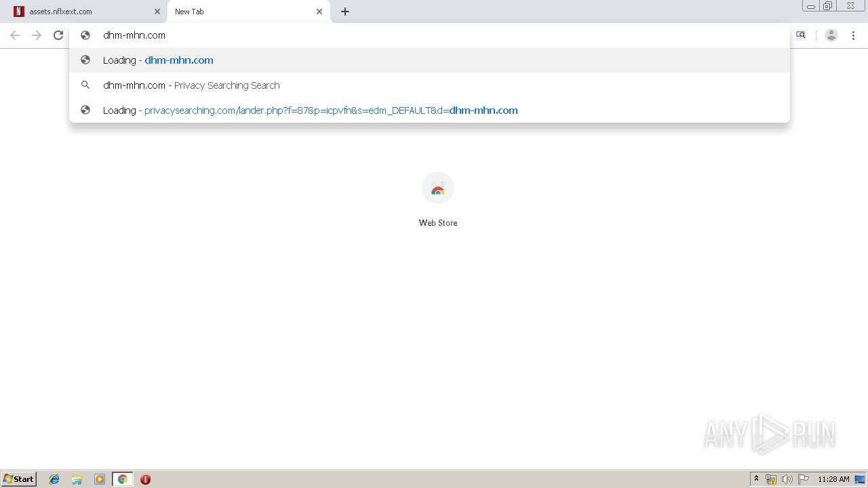Open the volume tray icon

(x=787, y=479)
